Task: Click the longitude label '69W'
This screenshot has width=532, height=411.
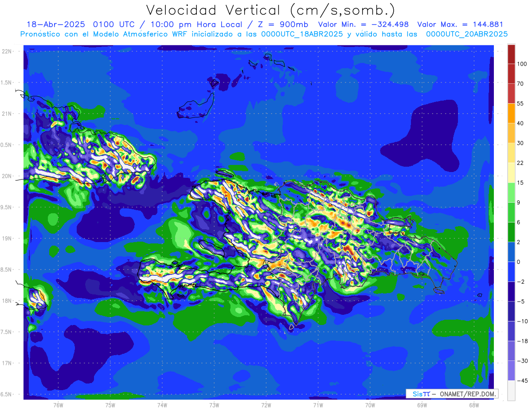Action: tap(422, 405)
